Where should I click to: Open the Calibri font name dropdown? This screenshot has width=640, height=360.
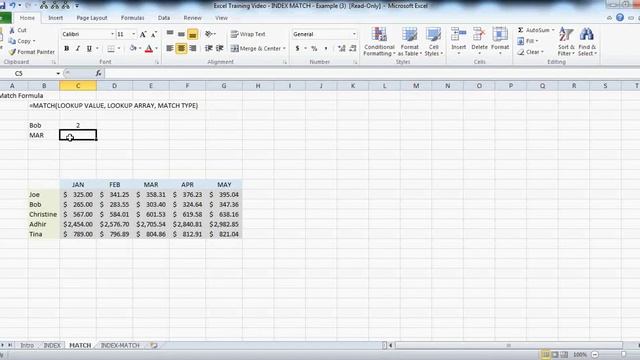pyautogui.click(x=112, y=34)
